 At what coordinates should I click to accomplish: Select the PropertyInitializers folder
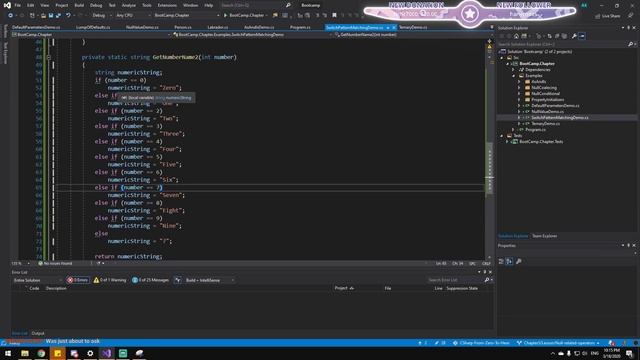pos(547,100)
